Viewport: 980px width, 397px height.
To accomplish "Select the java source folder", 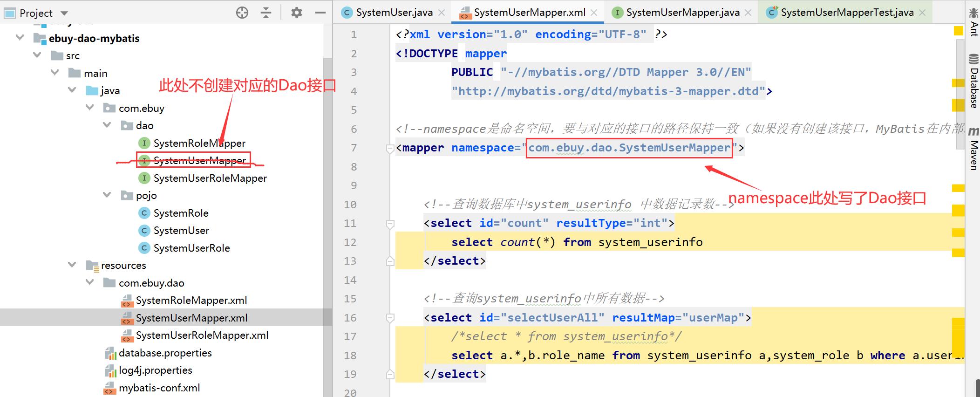I will point(110,90).
